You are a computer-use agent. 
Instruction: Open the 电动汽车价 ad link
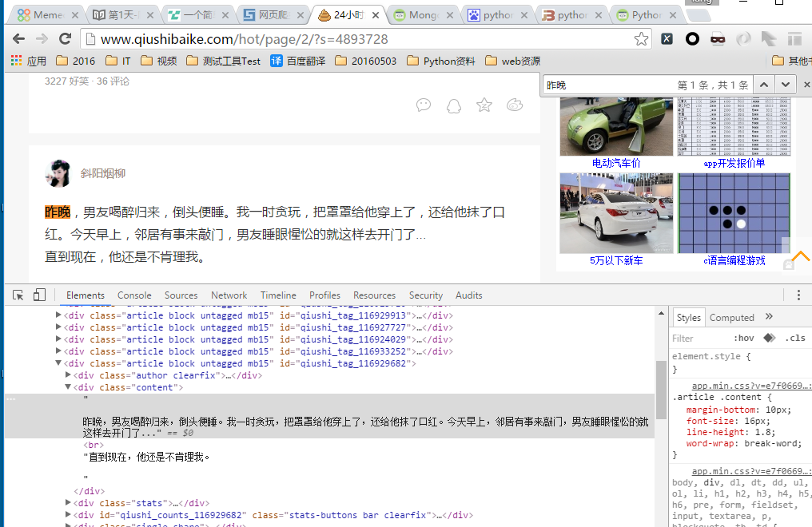[x=615, y=163]
